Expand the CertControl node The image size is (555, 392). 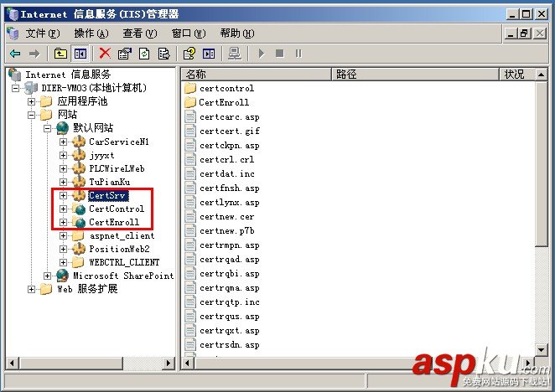point(63,209)
